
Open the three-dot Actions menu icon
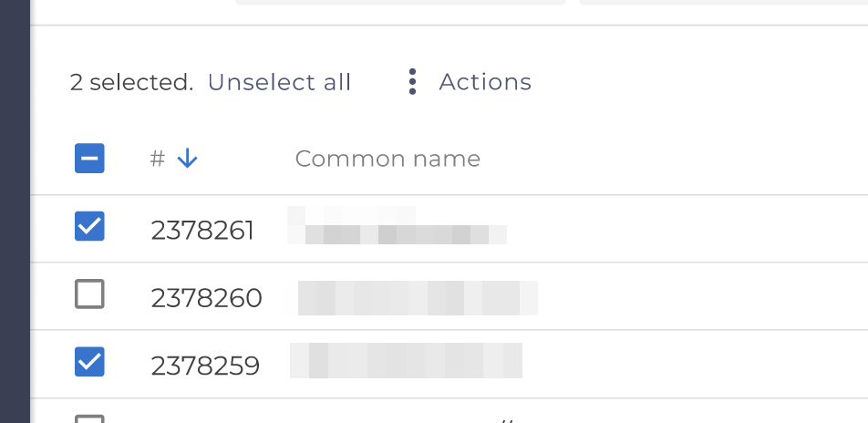click(413, 82)
